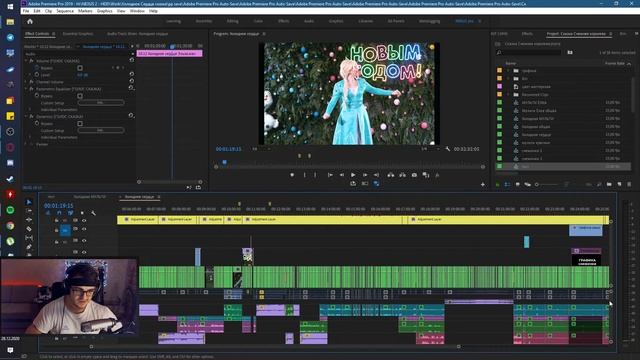
Task: Add a marker using timeline marker icon
Action: (82, 213)
